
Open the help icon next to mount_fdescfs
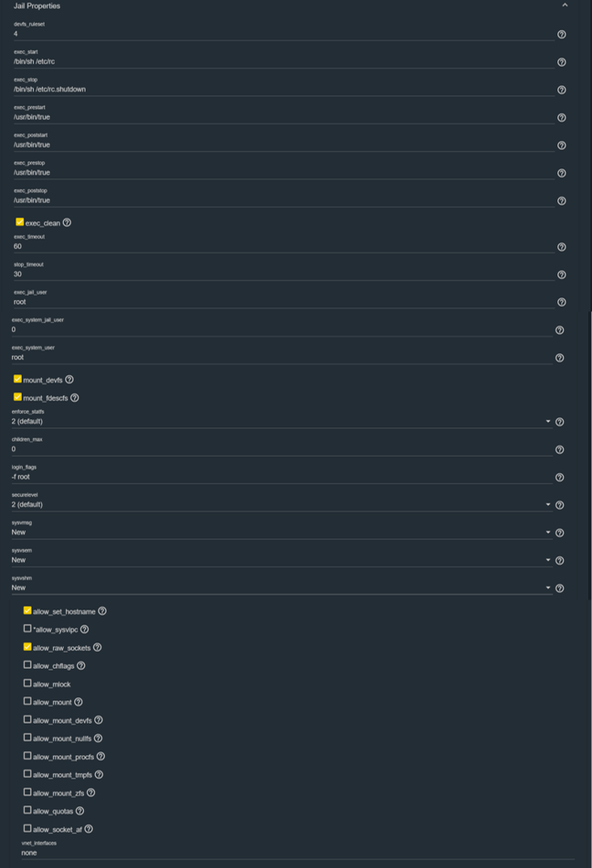[75, 397]
